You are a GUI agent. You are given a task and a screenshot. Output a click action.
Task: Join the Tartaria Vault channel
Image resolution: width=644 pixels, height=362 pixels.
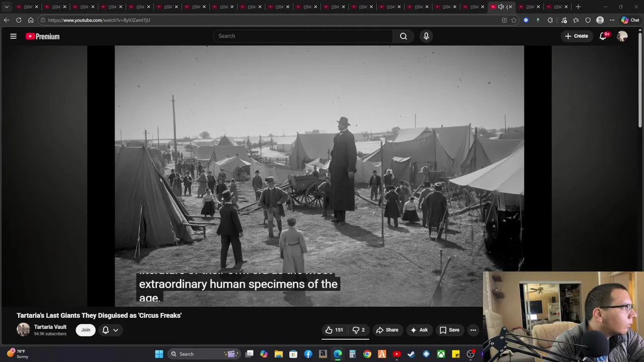tap(86, 330)
